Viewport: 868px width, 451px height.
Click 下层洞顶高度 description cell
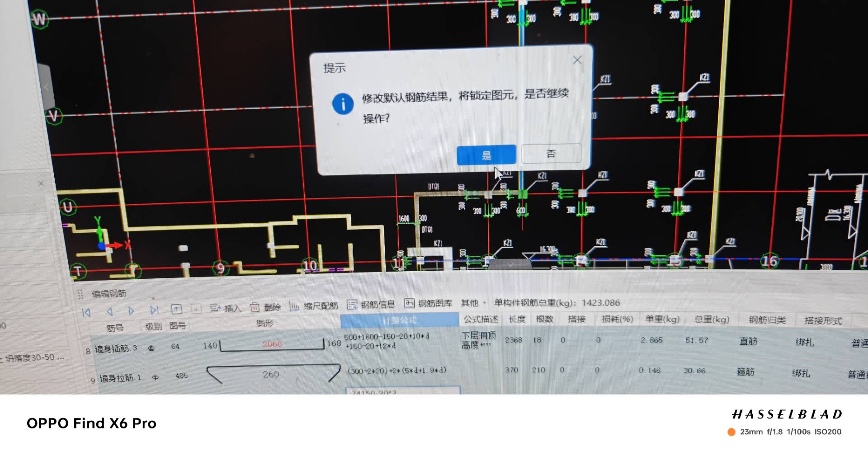[479, 340]
